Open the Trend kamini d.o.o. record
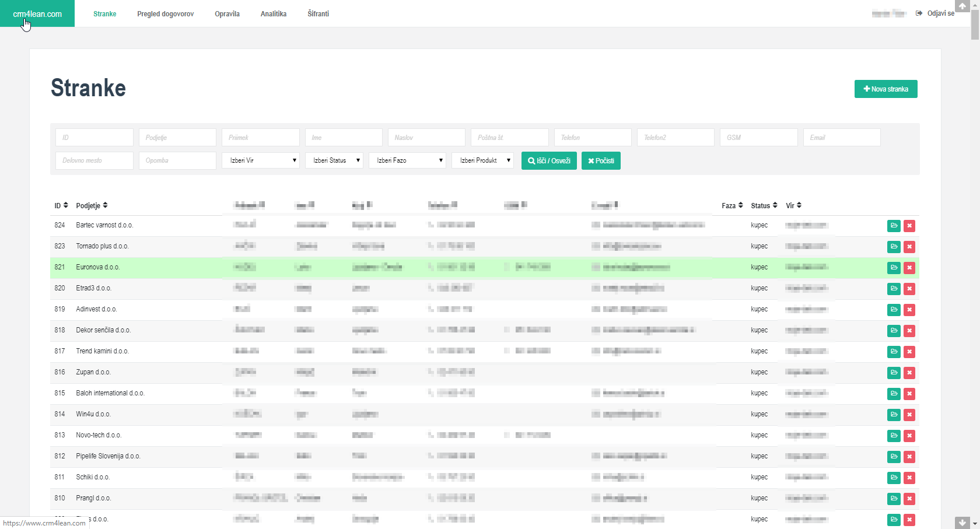The width and height of the screenshot is (980, 529). tap(894, 352)
